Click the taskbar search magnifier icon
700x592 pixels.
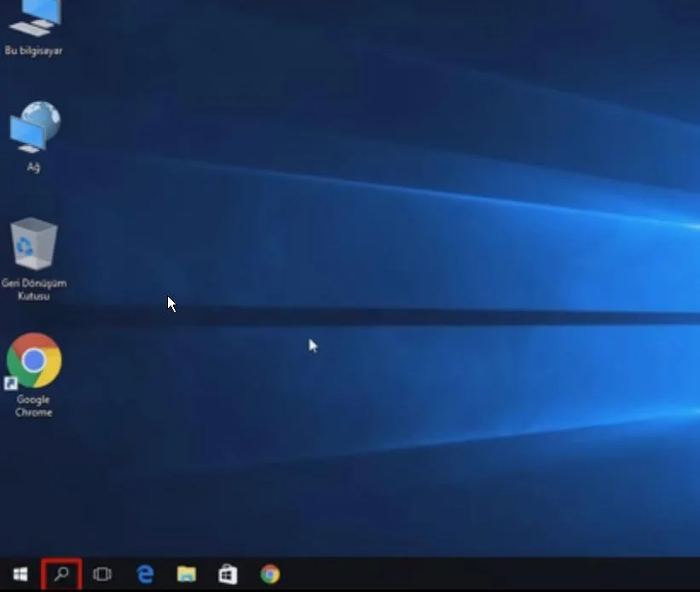click(61, 574)
